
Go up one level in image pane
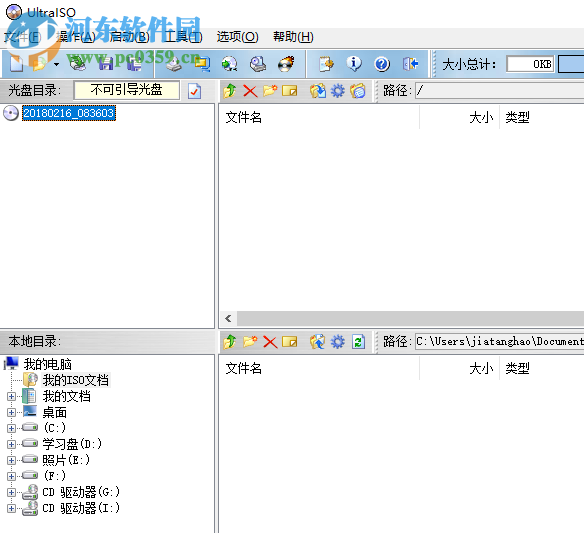pos(230,91)
